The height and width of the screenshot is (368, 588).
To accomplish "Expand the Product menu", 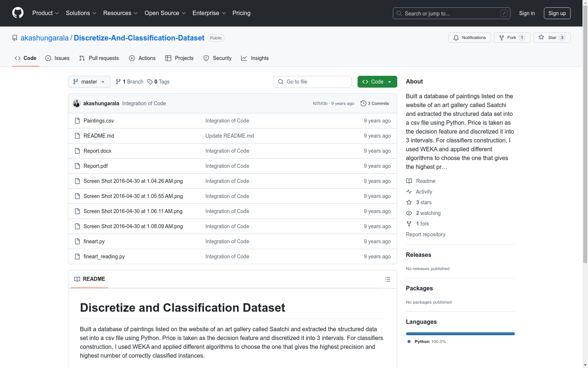I will point(46,13).
